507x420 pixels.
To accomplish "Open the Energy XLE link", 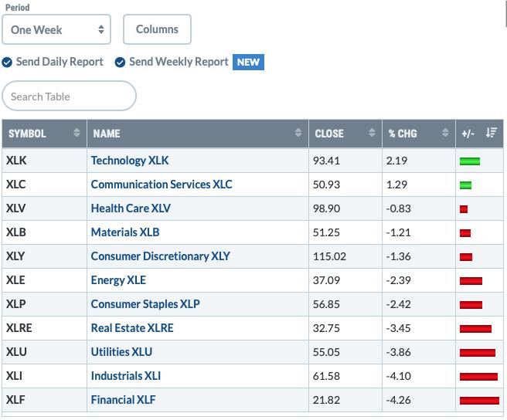I will tap(118, 280).
